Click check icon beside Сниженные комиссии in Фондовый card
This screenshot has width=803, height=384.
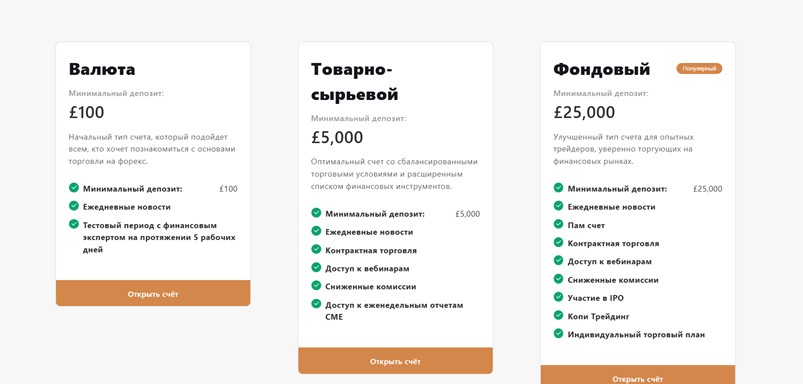[558, 279]
